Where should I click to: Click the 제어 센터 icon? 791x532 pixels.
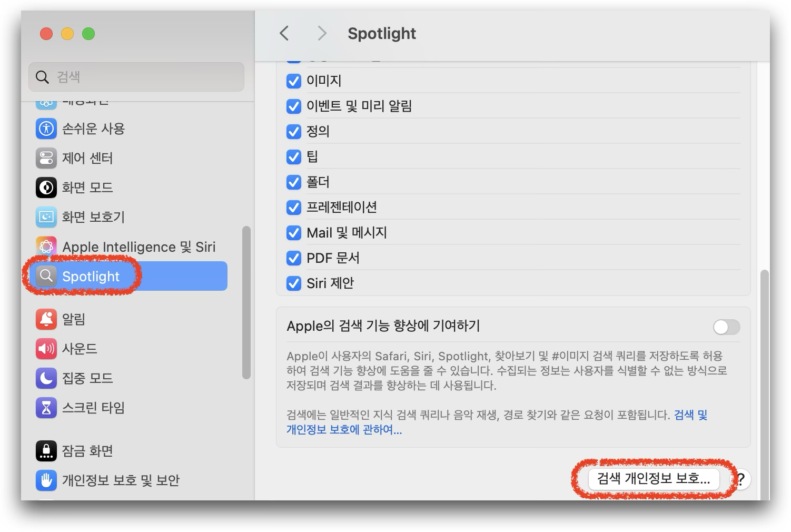coord(46,158)
